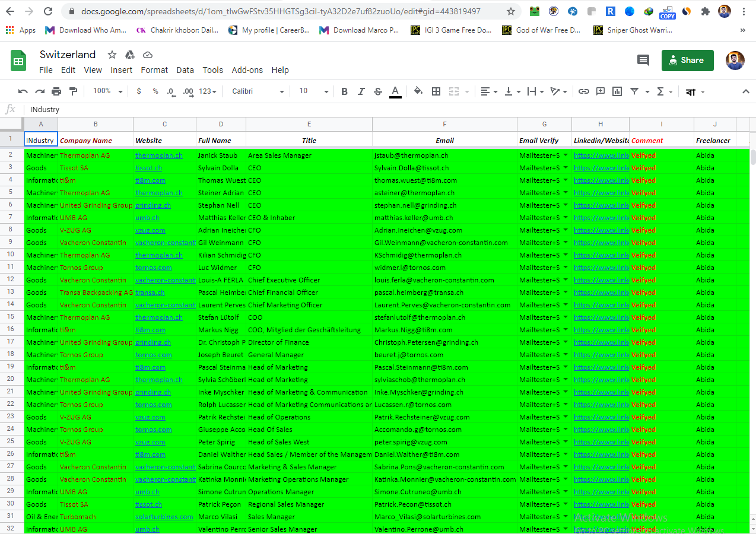756x534 pixels.
Task: Open the Text color picker
Action: point(395,91)
